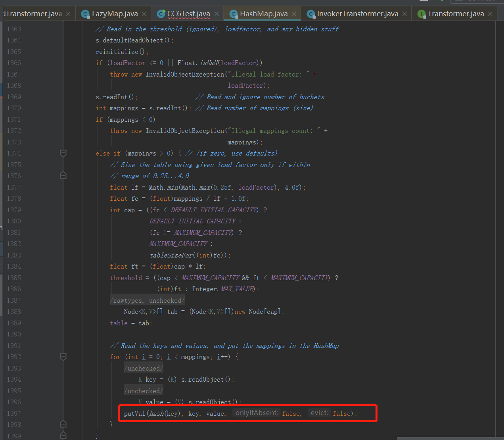Close the LazyMap.java tab
504x440 pixels.
(144, 14)
